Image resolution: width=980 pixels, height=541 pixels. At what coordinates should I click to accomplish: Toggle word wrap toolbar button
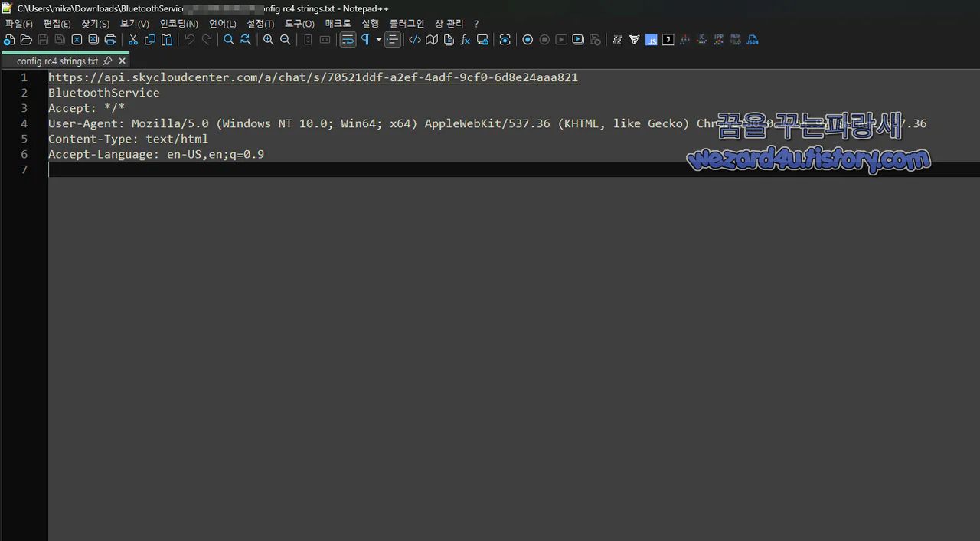pos(348,40)
